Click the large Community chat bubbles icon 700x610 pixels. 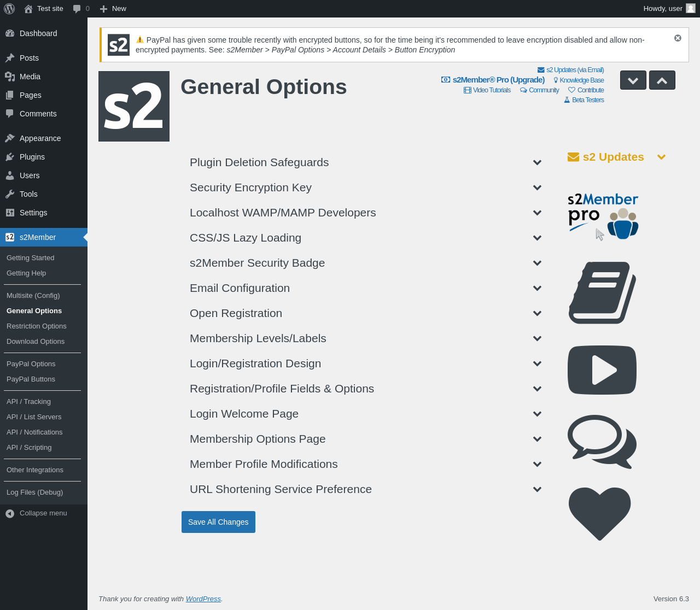click(602, 442)
